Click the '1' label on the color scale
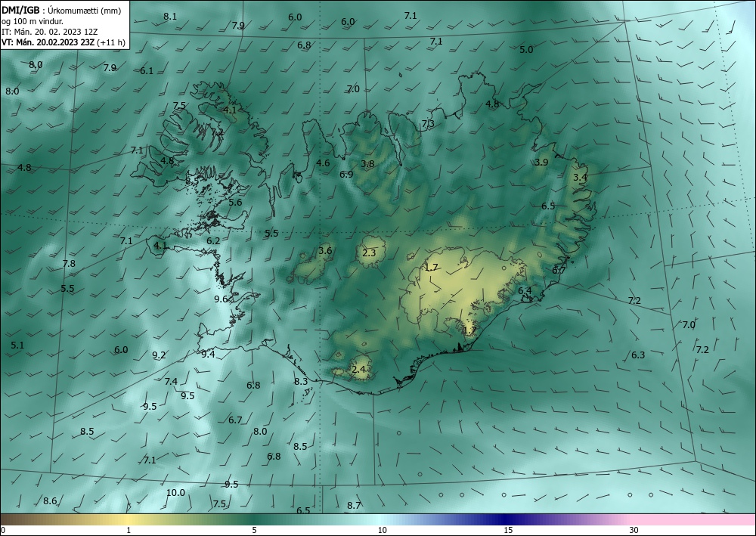The height and width of the screenshot is (536, 756). tap(129, 530)
